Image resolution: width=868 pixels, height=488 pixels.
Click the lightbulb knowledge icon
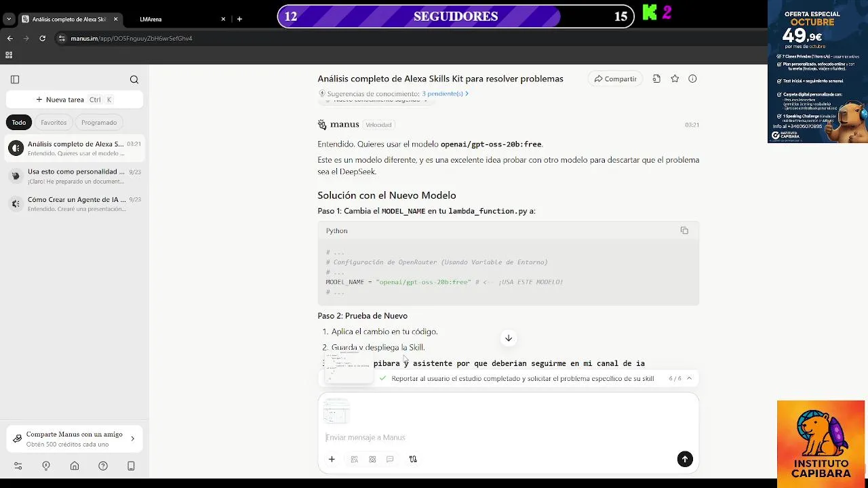46,466
